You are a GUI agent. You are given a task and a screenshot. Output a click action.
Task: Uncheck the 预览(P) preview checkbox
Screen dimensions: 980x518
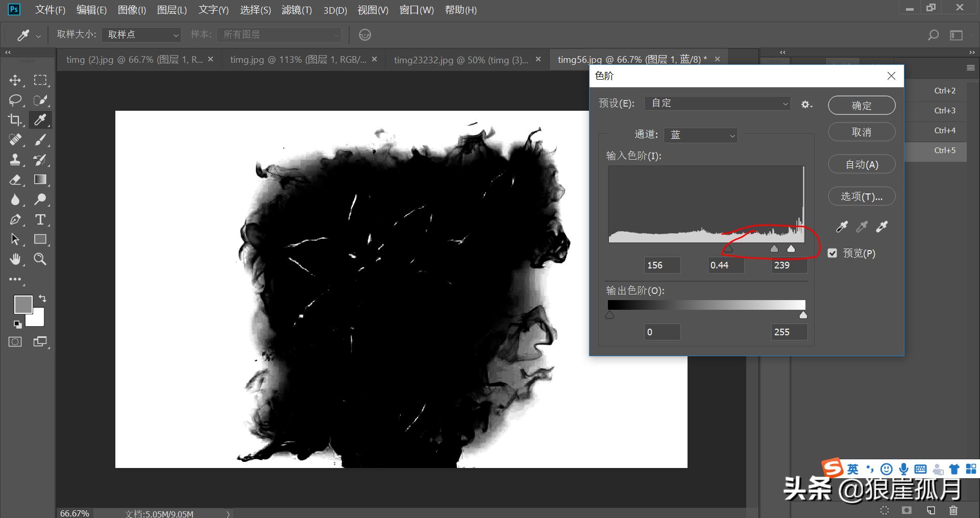pos(832,253)
